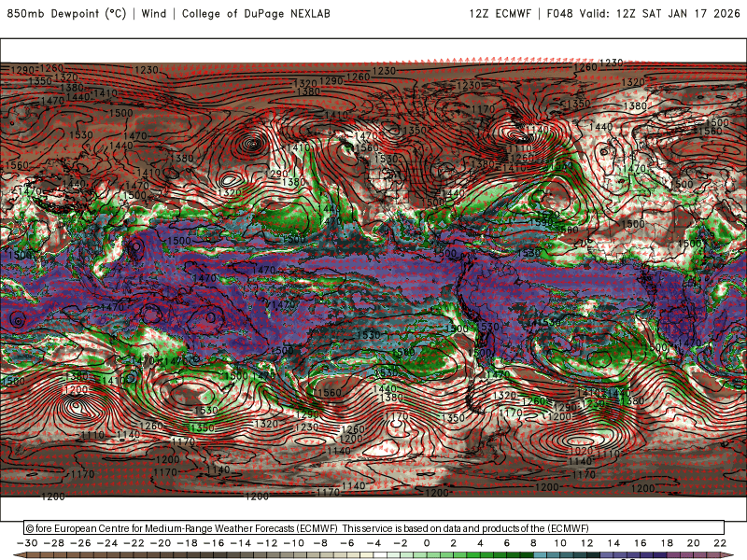Click the -2 legend value
Viewport: 747px width, 560px height.
401,543
